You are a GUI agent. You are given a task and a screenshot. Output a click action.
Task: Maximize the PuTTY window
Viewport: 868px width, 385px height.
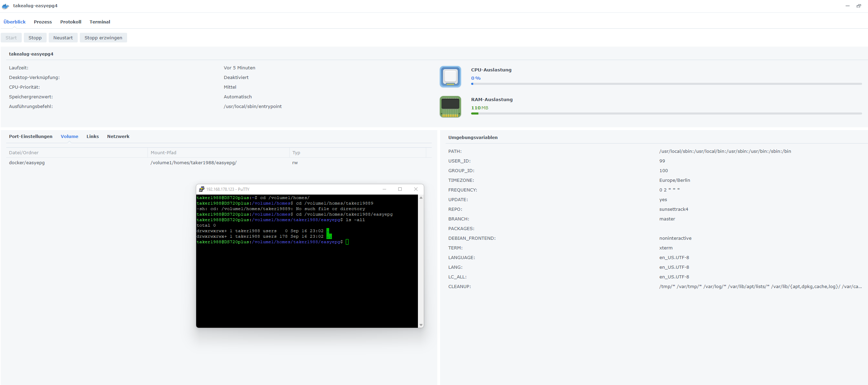click(x=400, y=189)
